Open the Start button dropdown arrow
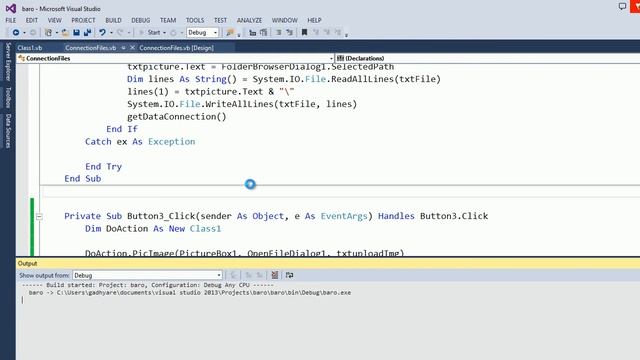This screenshot has width=640, height=360. pos(164,33)
